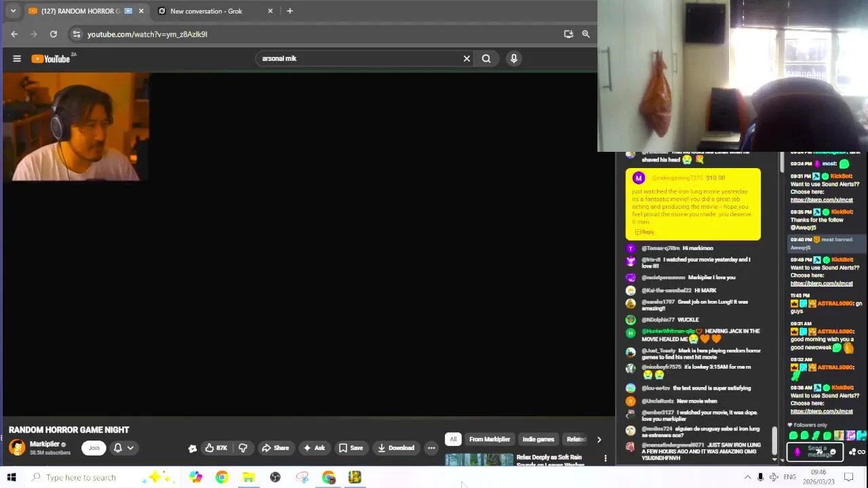Open Markiplier channel name link

pos(45,444)
